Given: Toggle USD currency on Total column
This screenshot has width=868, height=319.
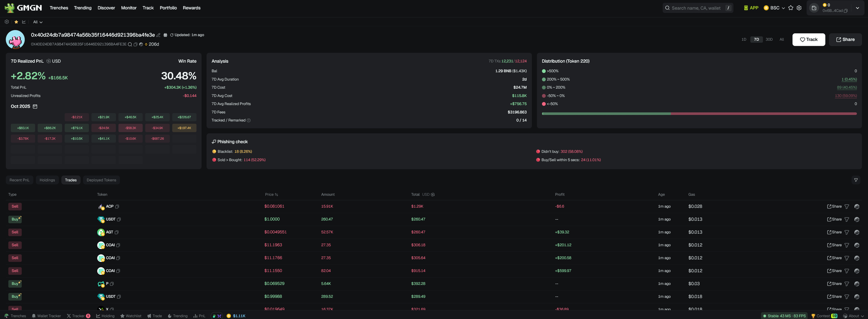Looking at the screenshot, I should (433, 194).
